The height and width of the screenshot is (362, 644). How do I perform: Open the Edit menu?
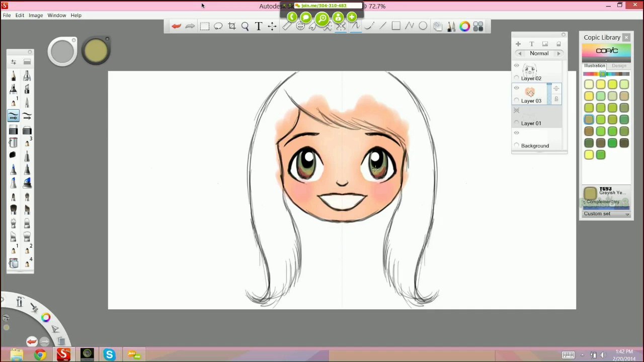[x=20, y=15]
